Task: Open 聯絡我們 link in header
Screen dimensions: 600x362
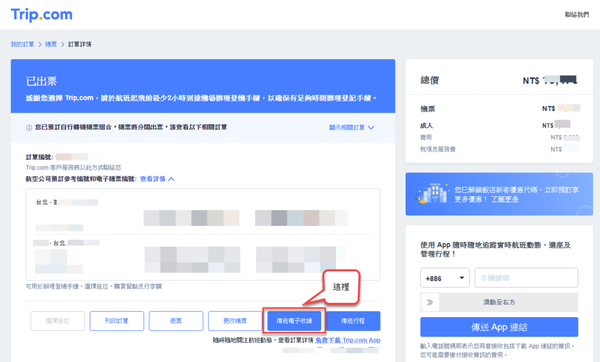Action: coord(577,15)
